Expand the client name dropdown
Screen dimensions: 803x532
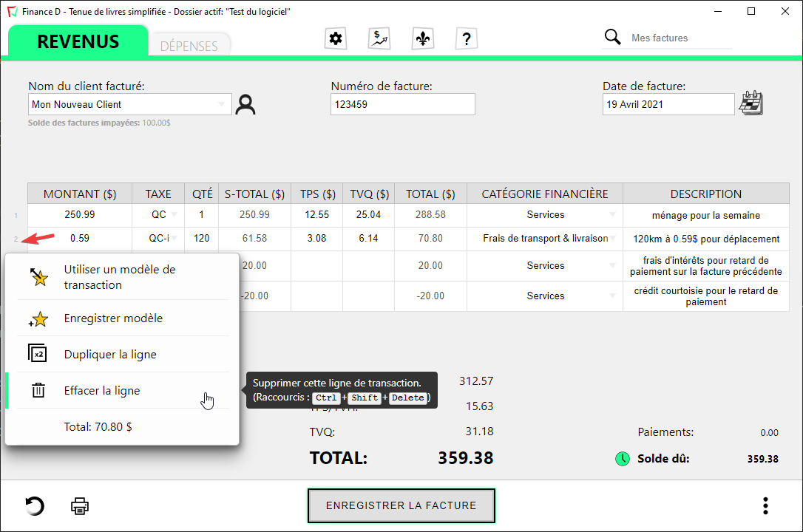click(221, 105)
